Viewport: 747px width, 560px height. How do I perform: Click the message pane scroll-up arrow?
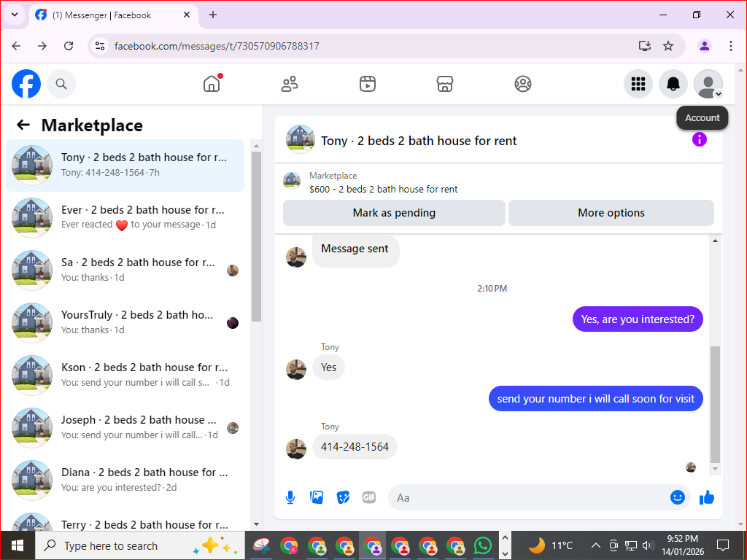715,241
